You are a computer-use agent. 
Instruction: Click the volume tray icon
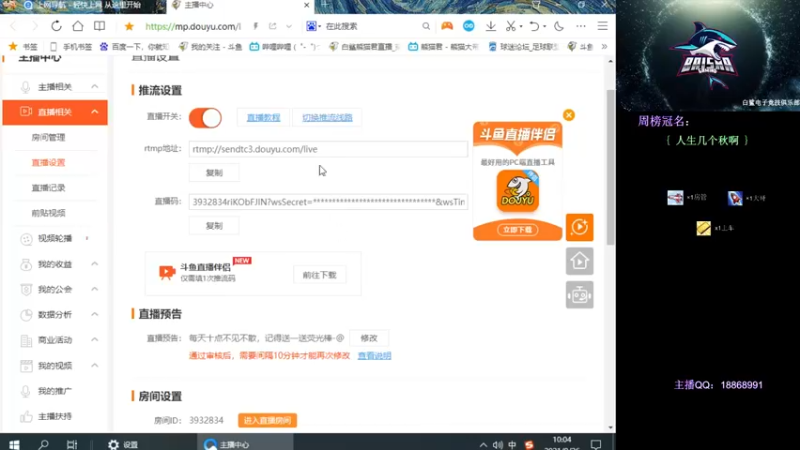pyautogui.click(x=497, y=445)
